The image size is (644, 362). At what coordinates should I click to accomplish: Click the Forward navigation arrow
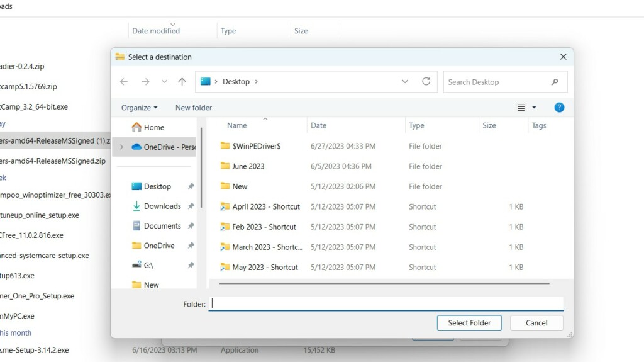pyautogui.click(x=145, y=82)
